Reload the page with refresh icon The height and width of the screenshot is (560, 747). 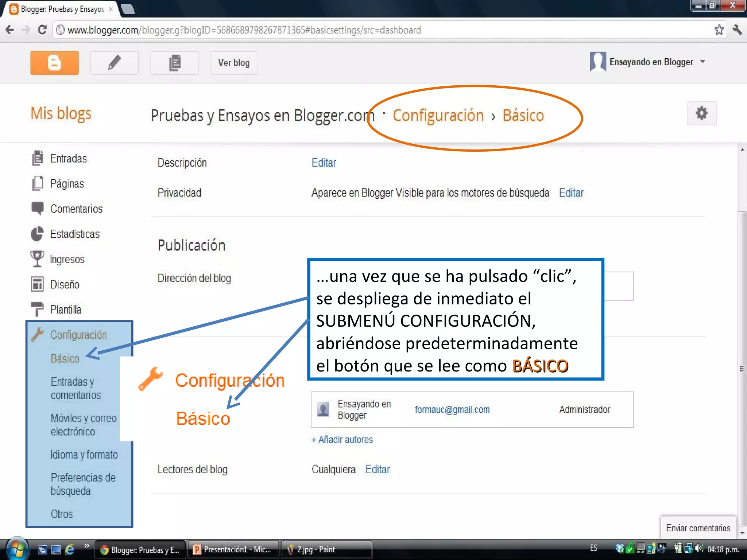click(x=42, y=30)
